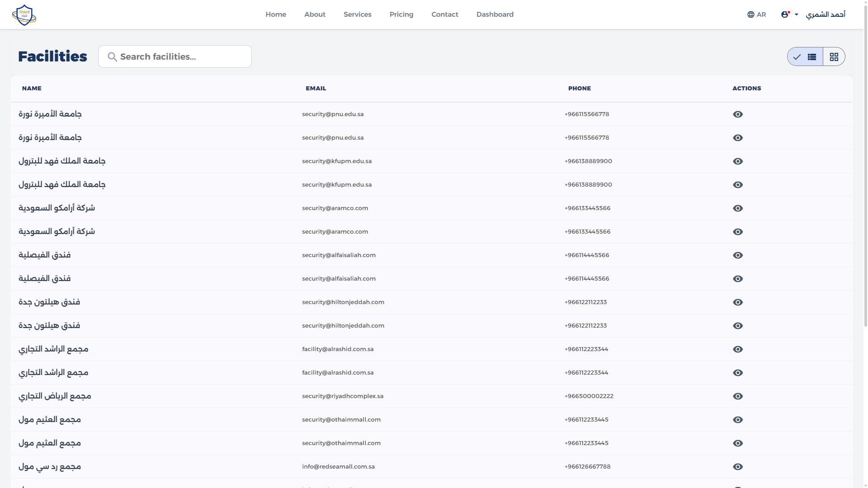Select the list view toggle icon

tap(812, 56)
